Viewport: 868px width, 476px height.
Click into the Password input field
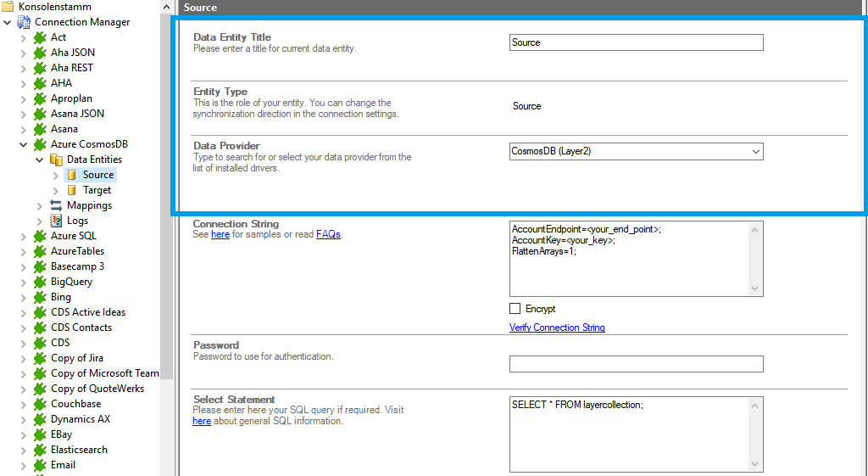[x=636, y=364]
